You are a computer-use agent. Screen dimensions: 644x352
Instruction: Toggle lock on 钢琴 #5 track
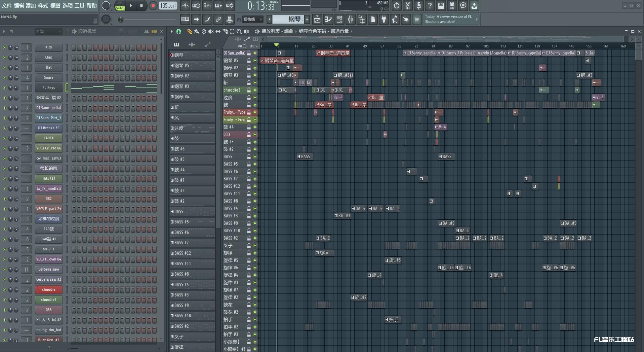[x=249, y=60]
